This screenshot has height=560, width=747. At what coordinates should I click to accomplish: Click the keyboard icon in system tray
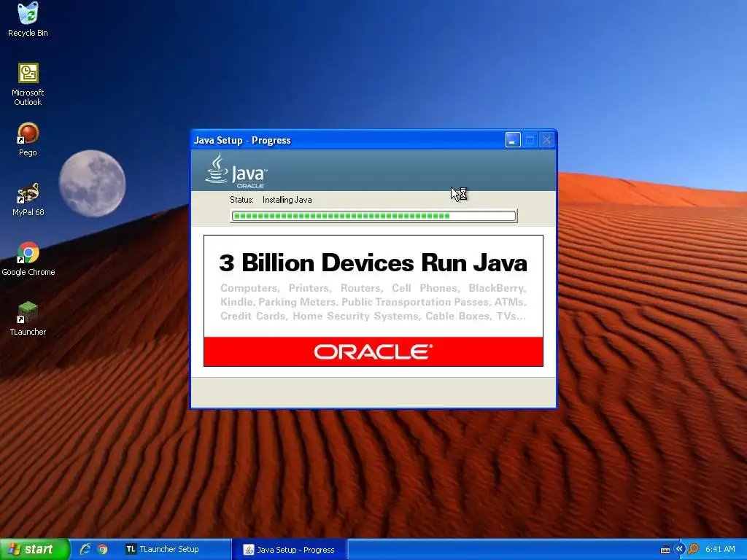pyautogui.click(x=665, y=550)
